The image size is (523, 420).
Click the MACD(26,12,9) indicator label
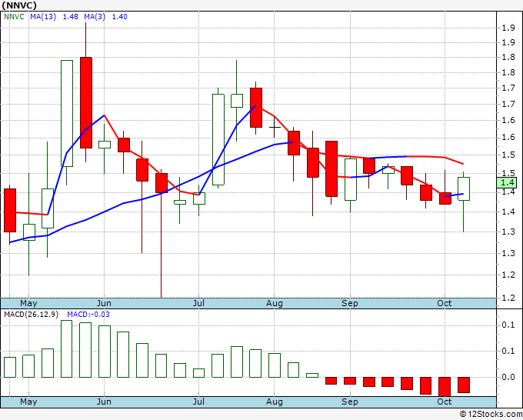coord(31,315)
